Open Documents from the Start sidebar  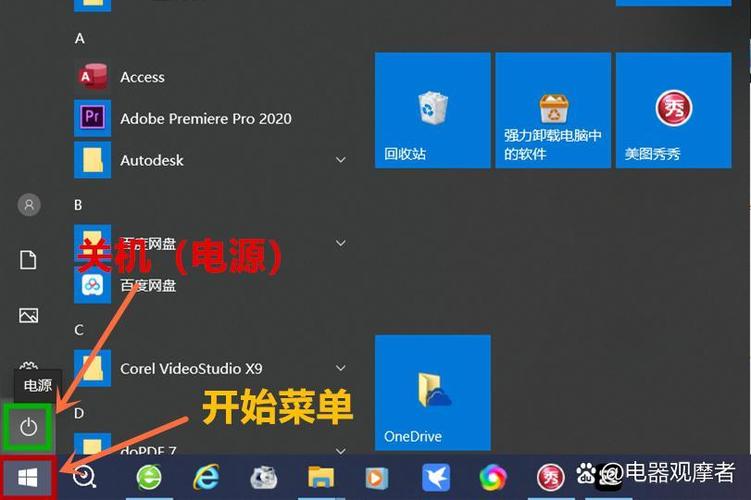(28, 260)
